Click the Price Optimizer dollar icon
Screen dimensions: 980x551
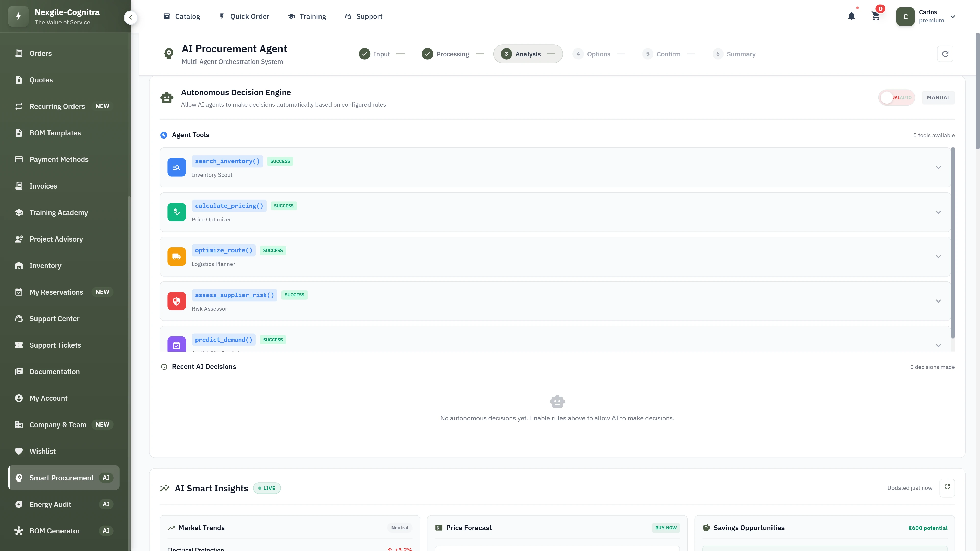coord(176,212)
